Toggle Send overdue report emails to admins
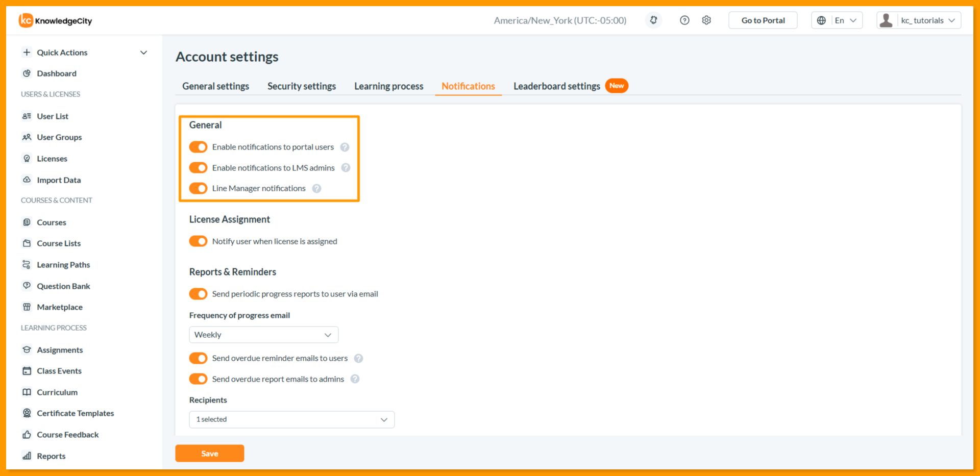This screenshot has height=476, width=980. (198, 379)
